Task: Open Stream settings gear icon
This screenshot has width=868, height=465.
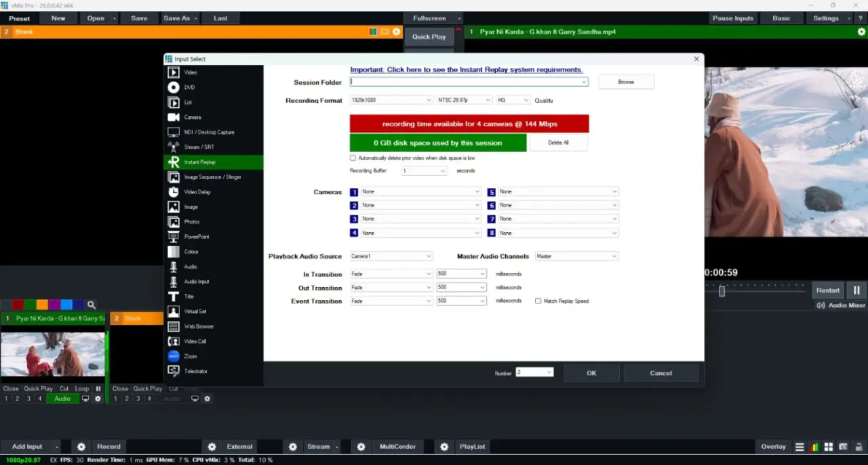Action: pos(293,447)
